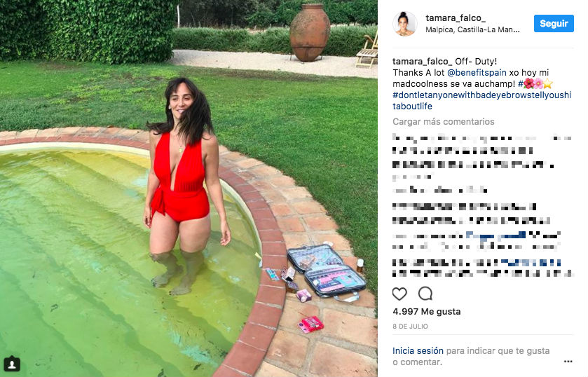Open tamara_falco_ profile avatar
The height and width of the screenshot is (377, 588).
pyautogui.click(x=404, y=24)
